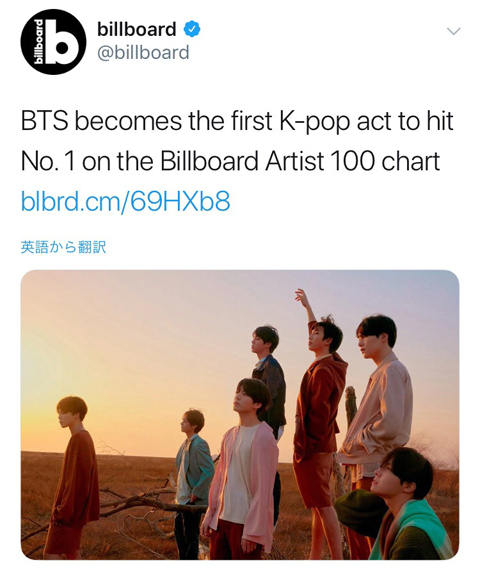Click the fallen tree branch in the photo

click(145, 502)
